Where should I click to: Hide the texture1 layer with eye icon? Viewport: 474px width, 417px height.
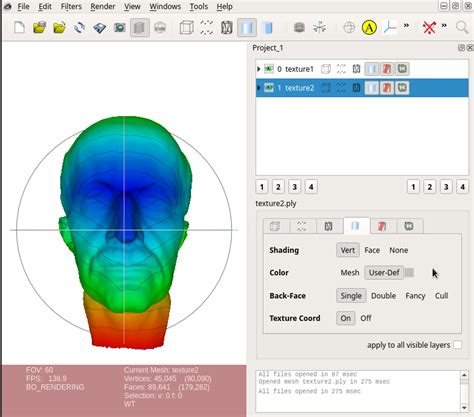269,69
